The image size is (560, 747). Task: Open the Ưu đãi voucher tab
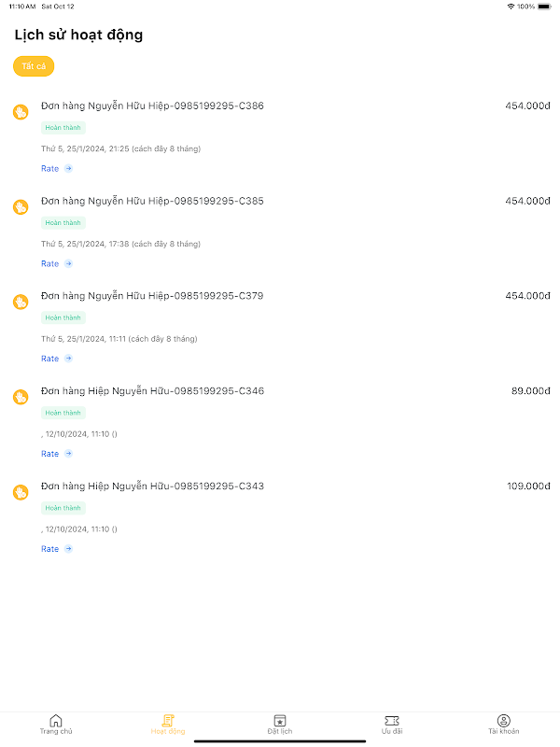[x=392, y=725]
